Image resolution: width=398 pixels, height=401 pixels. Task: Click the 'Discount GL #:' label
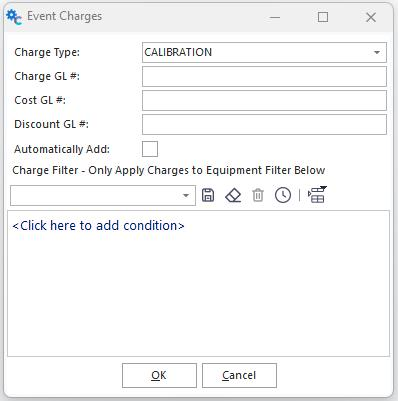pos(51,124)
